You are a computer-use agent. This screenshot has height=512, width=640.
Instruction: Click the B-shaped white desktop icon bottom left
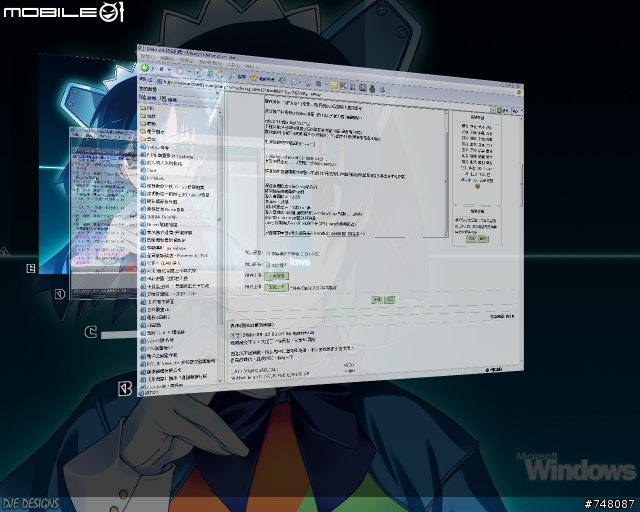(125, 388)
